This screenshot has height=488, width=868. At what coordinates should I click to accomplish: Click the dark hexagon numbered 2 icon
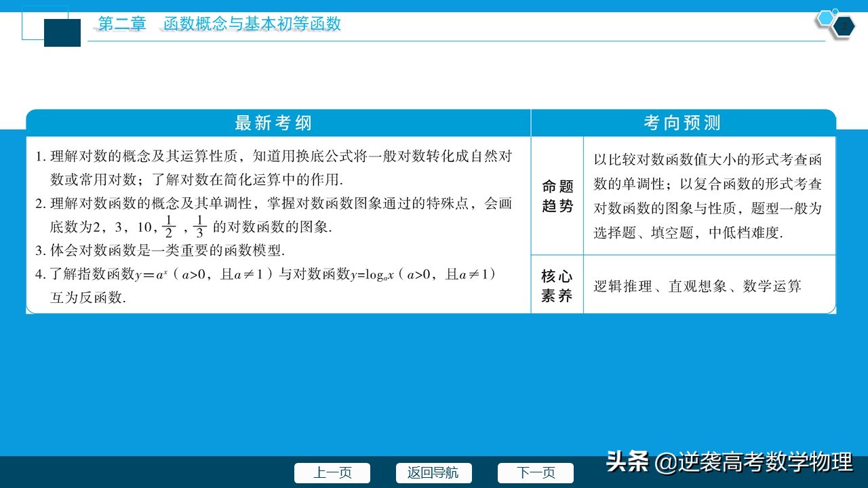[x=844, y=27]
